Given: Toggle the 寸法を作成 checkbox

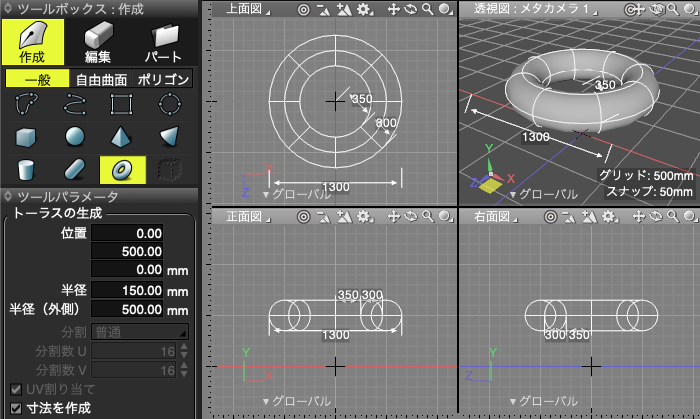Looking at the screenshot, I should [x=16, y=408].
